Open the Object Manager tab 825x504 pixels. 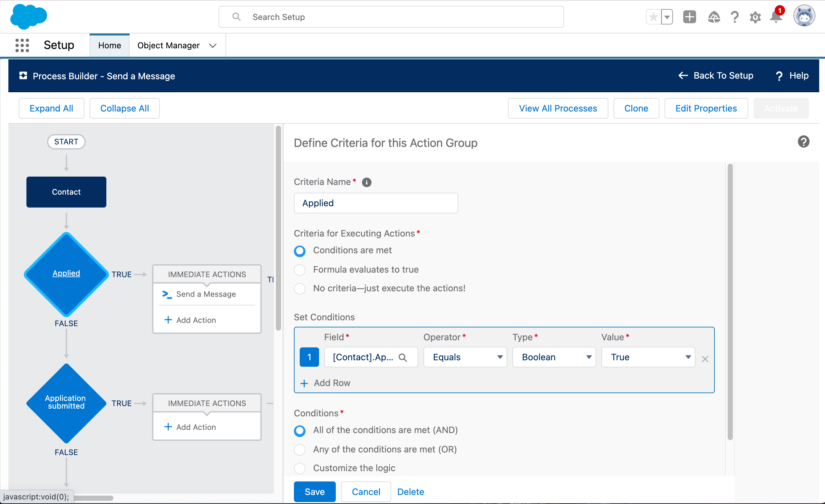click(x=169, y=45)
